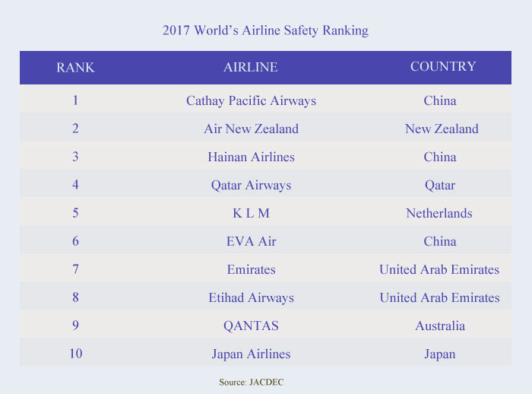Click the COUNTRY column header
The width and height of the screenshot is (532, 394).
(x=443, y=66)
